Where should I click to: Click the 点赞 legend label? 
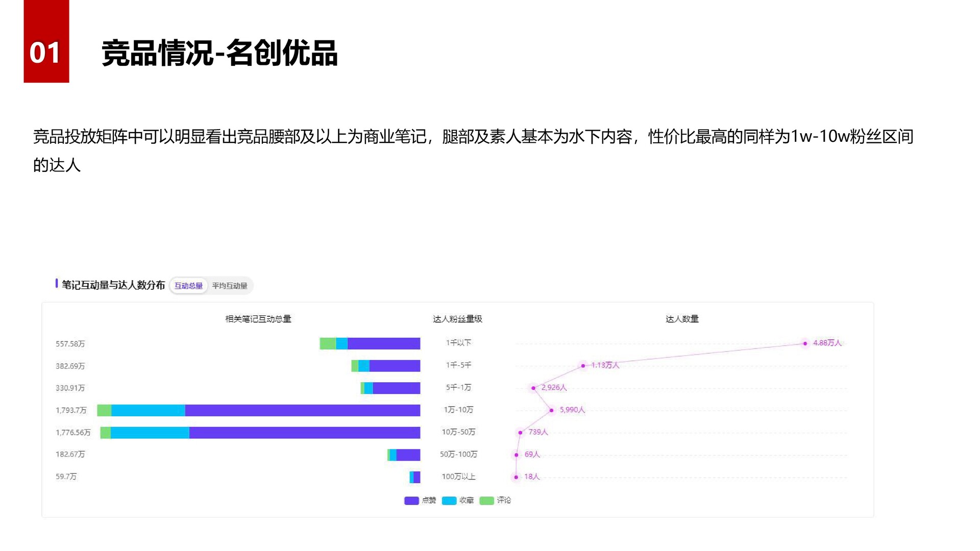(429, 500)
